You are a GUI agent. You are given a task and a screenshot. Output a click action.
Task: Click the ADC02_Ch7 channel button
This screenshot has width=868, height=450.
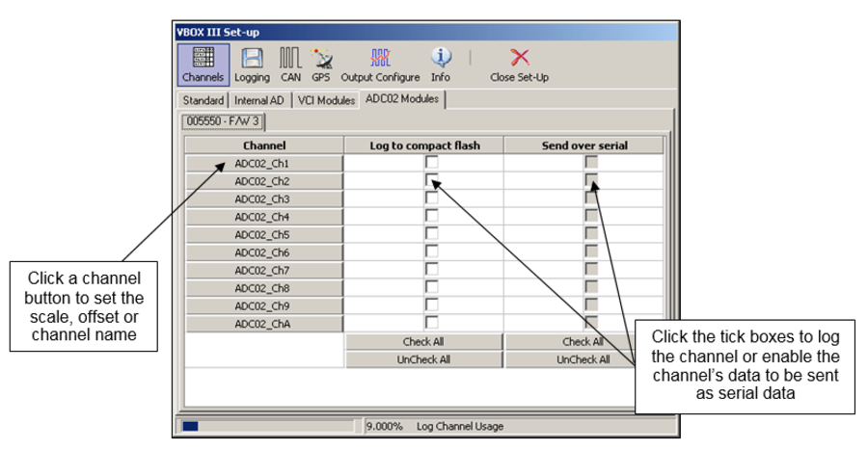(264, 271)
